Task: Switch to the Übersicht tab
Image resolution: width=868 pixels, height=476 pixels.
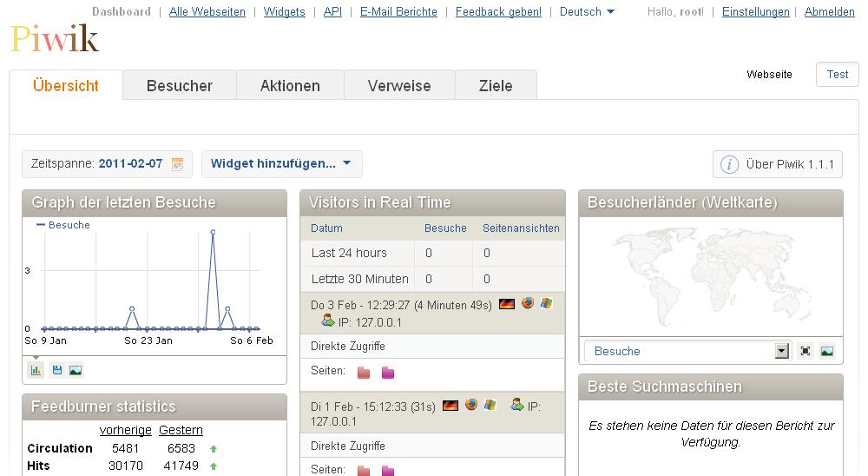Action: pos(66,85)
